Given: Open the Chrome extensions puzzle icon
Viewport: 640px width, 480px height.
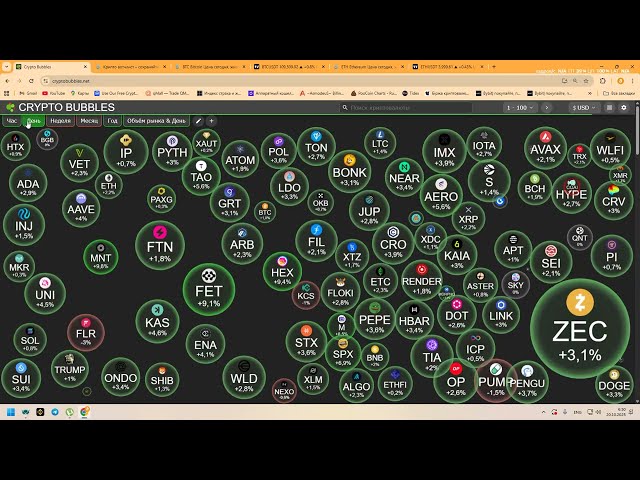Looking at the screenshot, I should point(603,81).
